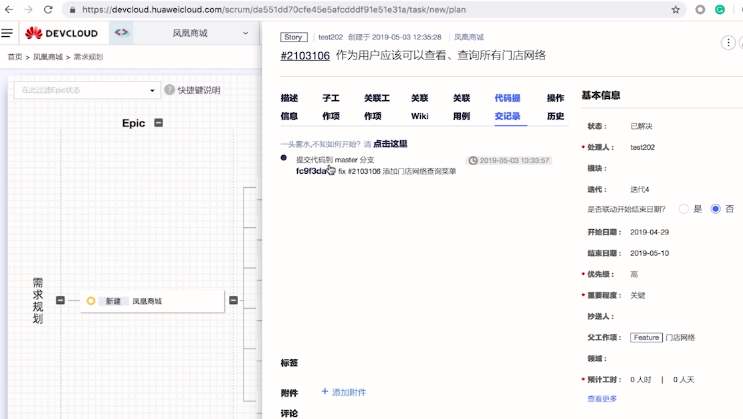743x419 pixels.
Task: Open the code service icon
Action: [x=121, y=33]
